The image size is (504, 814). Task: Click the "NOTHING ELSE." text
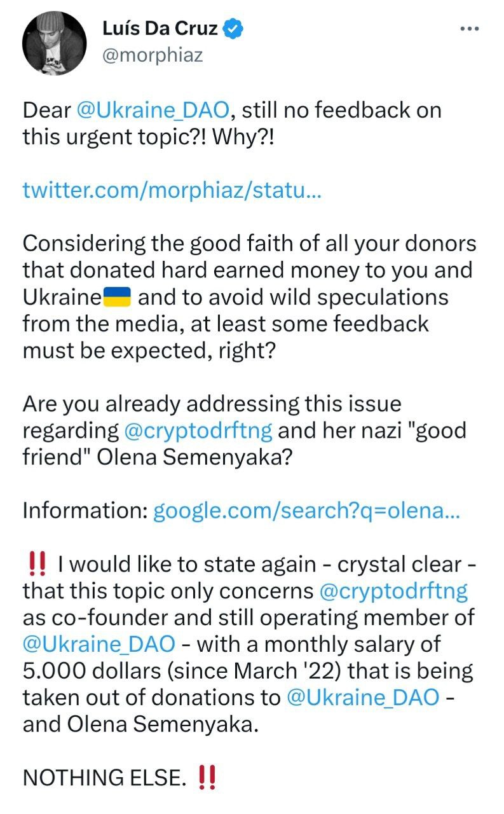tap(105, 777)
